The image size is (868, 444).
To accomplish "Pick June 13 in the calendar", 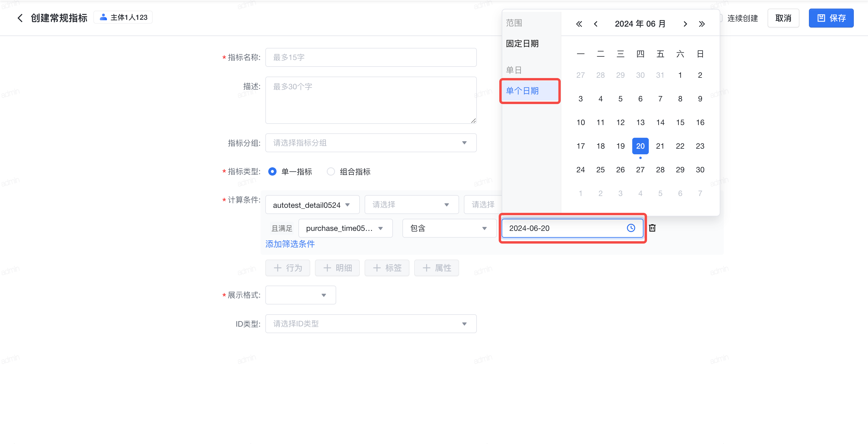I will (640, 122).
